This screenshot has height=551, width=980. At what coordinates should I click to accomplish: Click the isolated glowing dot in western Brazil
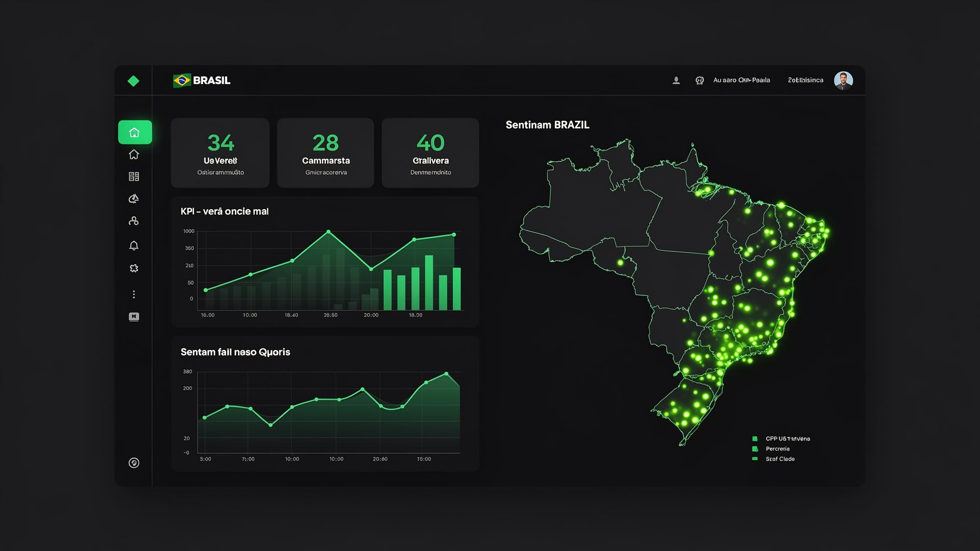click(621, 263)
